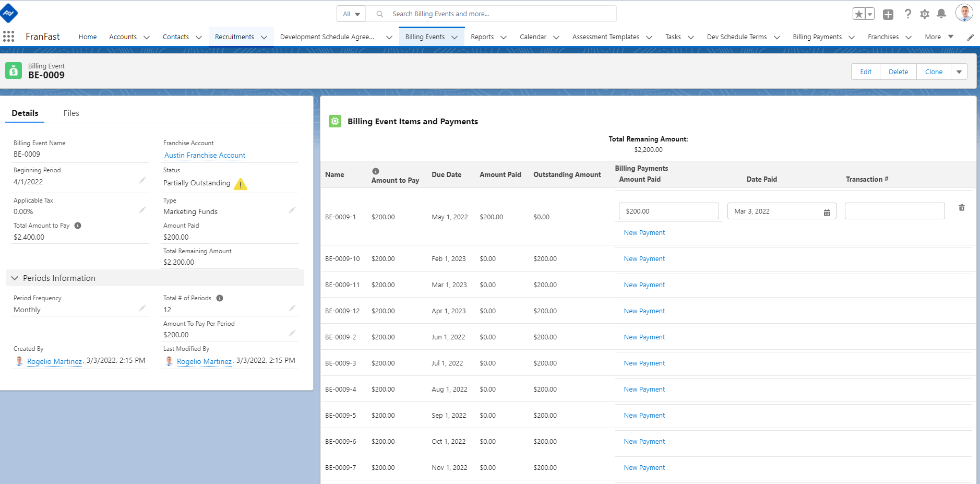Click the Help question mark icon
The width and height of the screenshot is (980, 484).
907,14
